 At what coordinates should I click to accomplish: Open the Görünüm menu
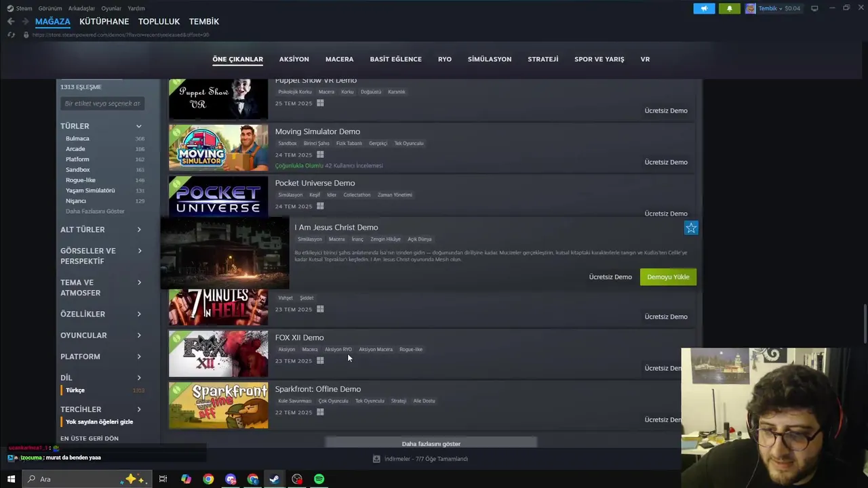coord(50,9)
